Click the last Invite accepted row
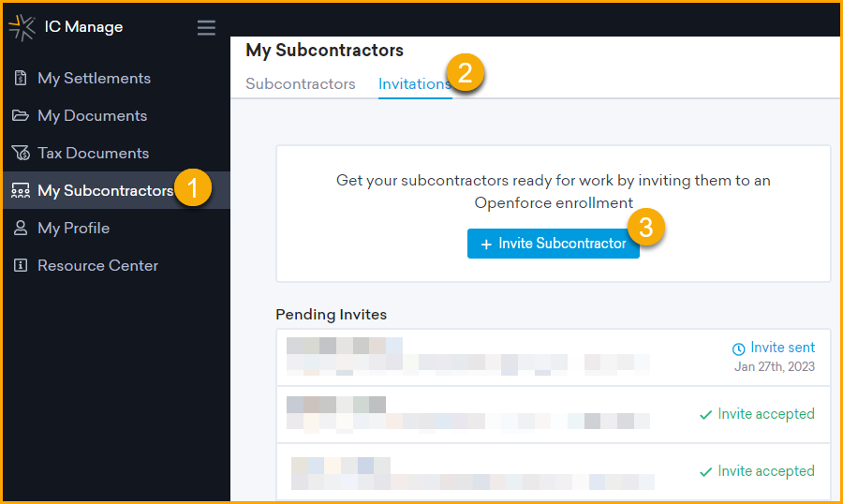 (554, 472)
